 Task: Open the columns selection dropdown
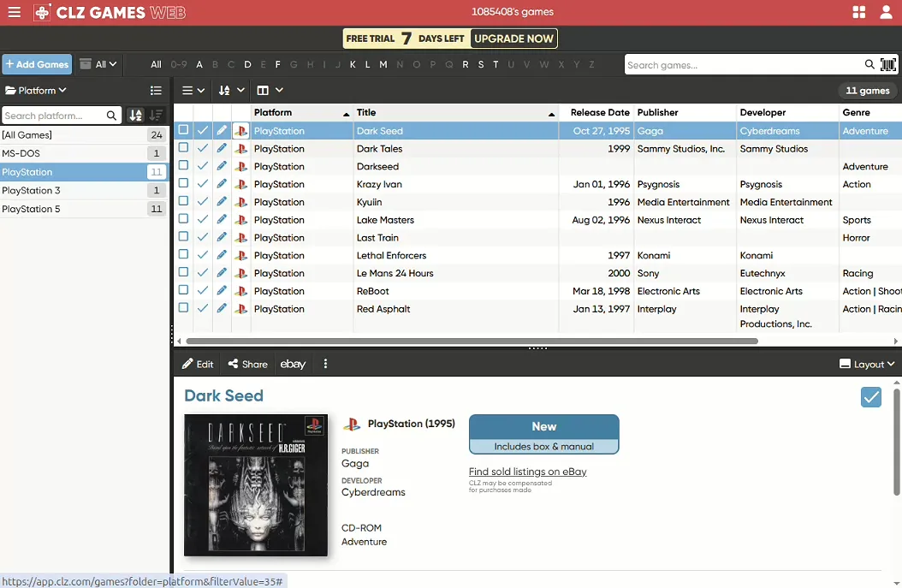[x=270, y=91]
